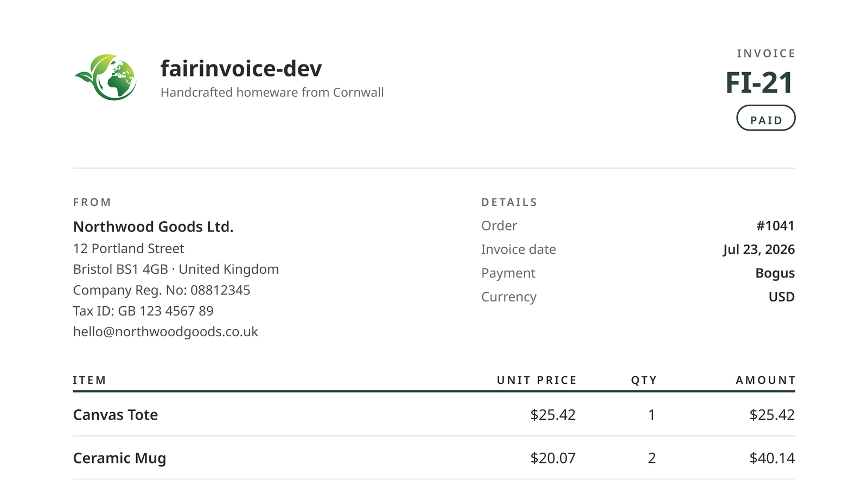Click the PAID status badge
This screenshot has height=488, width=868.
click(x=765, y=118)
